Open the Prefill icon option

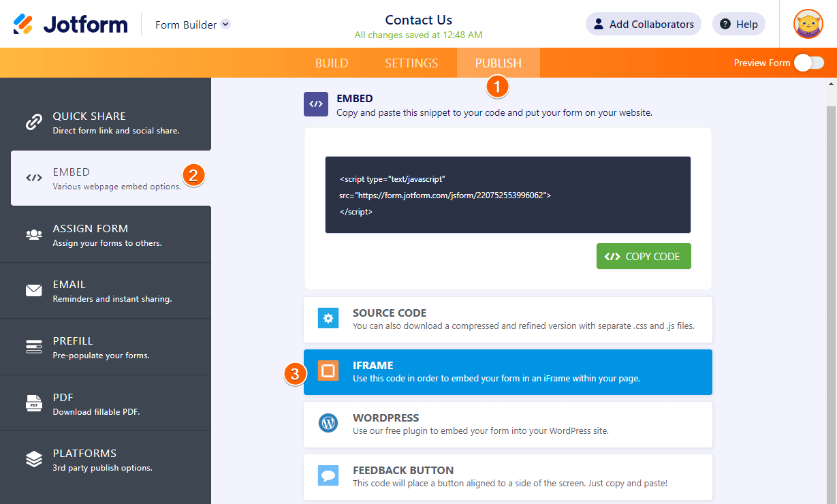[x=34, y=347]
